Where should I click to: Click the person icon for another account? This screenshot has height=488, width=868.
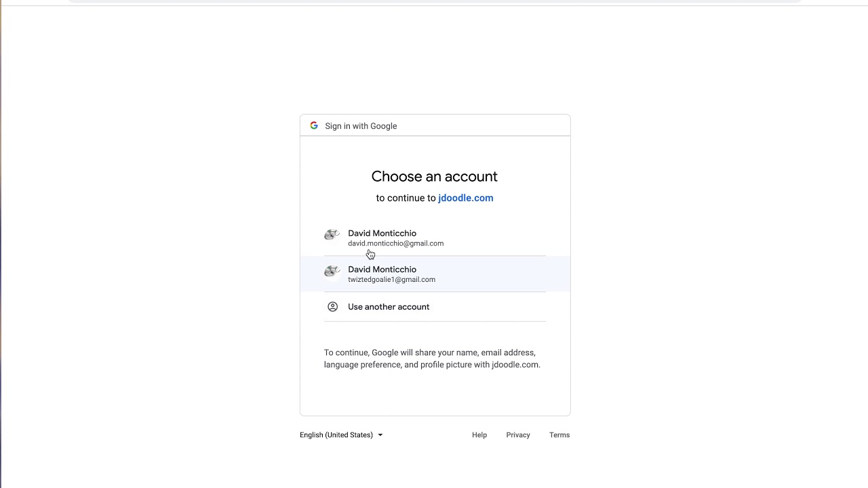pos(332,307)
